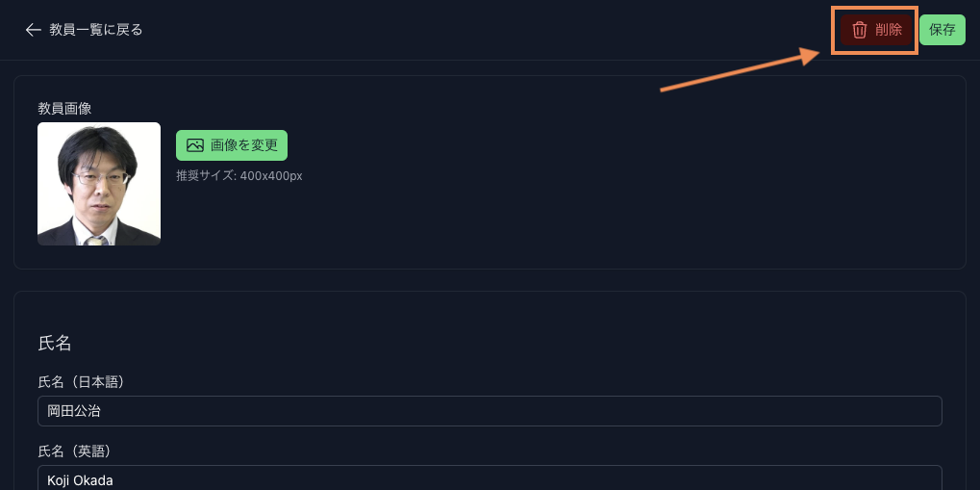980x490 pixels.
Task: Click the trash can icon
Action: 860,30
